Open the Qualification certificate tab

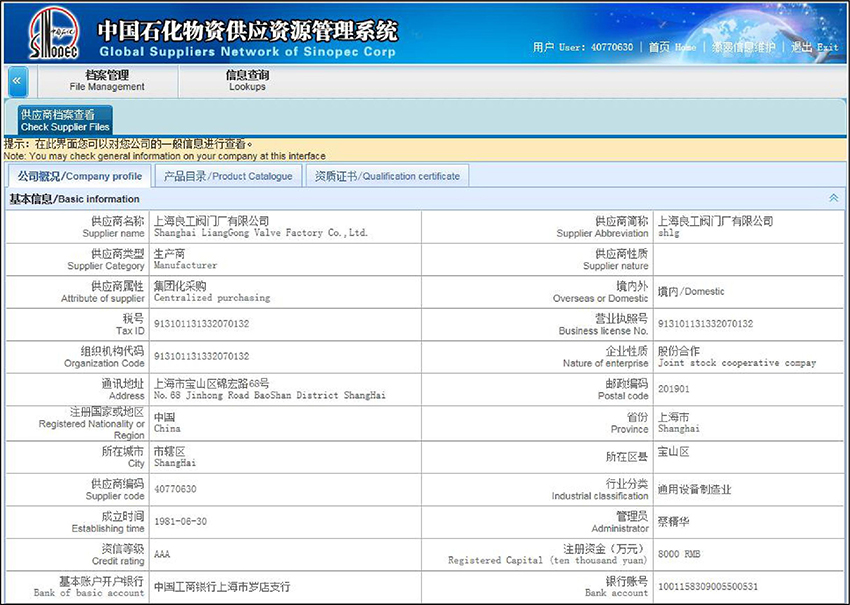pyautogui.click(x=387, y=176)
